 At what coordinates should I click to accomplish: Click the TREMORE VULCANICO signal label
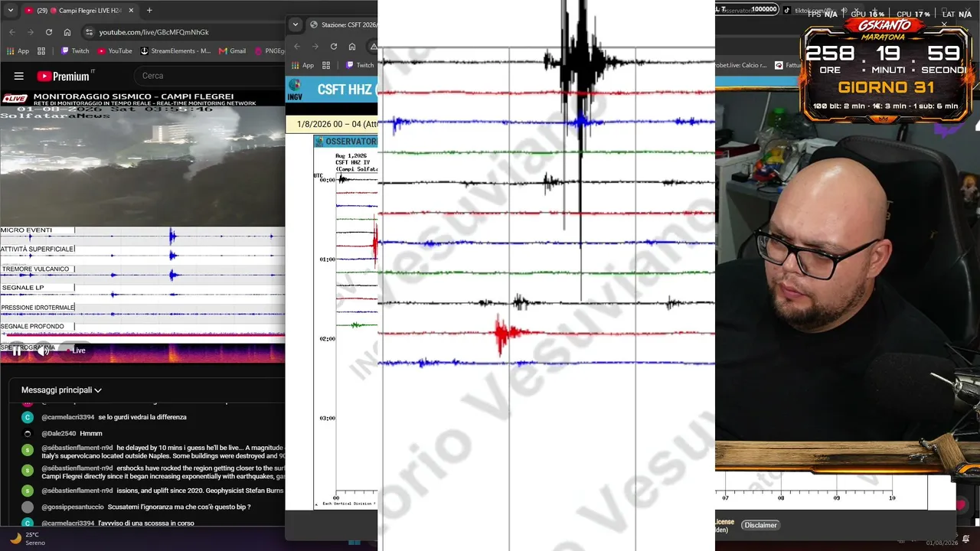coord(36,269)
